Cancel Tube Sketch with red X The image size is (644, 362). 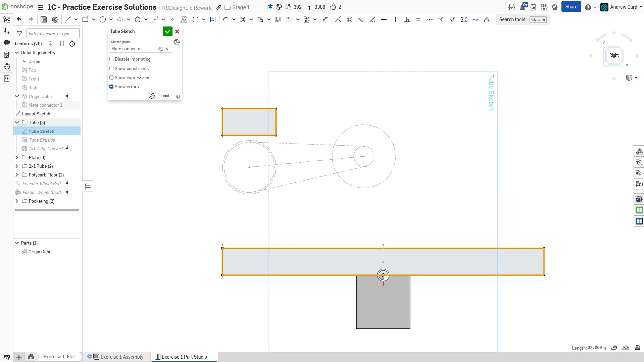177,31
